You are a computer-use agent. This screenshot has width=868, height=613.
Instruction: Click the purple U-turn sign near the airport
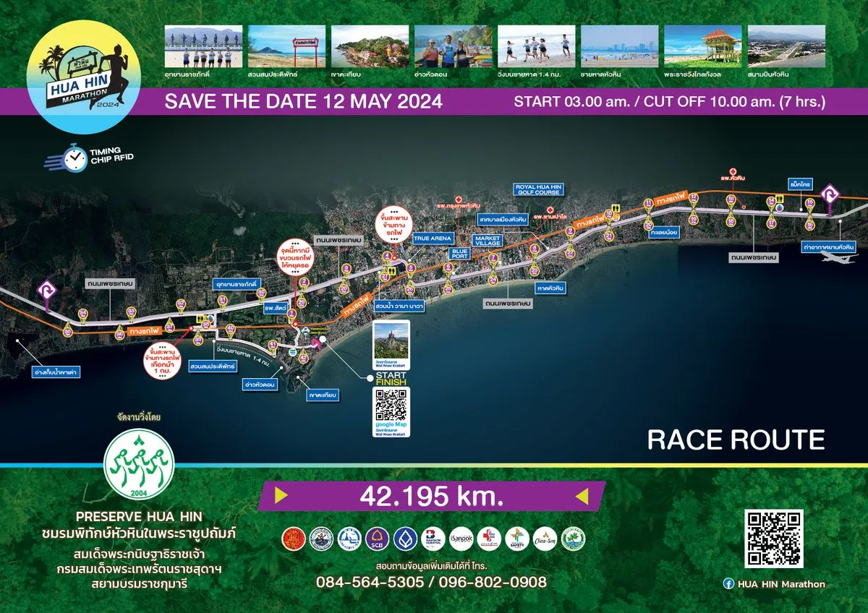831,195
